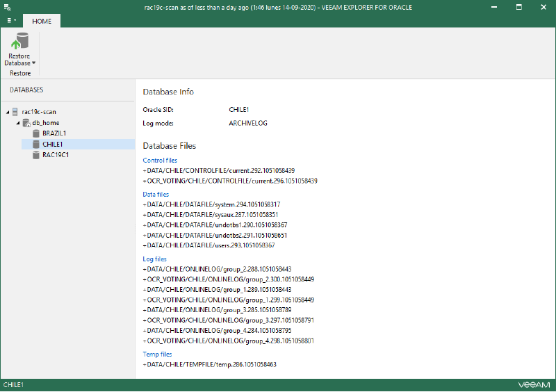Image resolution: width=556 pixels, height=392 pixels.
Task: Click the Oracle SID value CHILE1
Action: point(238,110)
